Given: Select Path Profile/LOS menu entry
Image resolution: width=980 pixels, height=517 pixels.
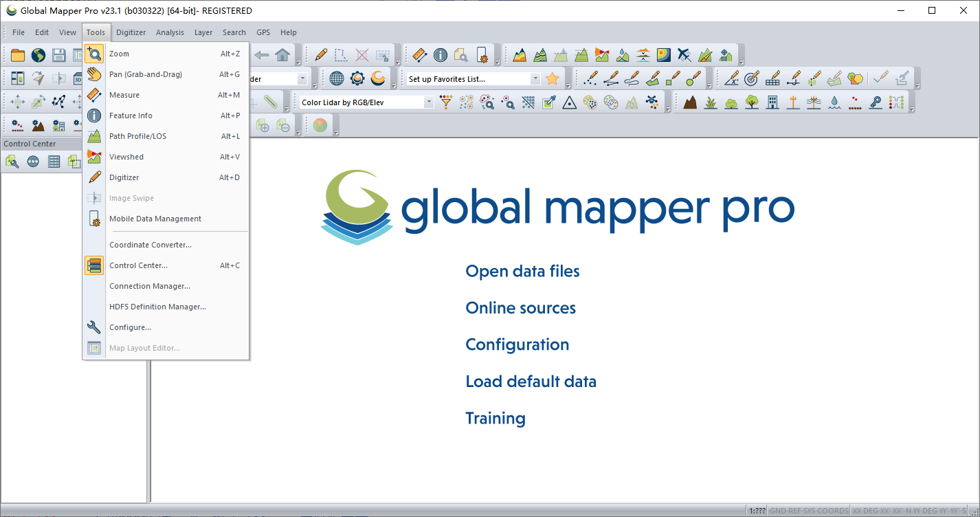Looking at the screenshot, I should point(166,136).
